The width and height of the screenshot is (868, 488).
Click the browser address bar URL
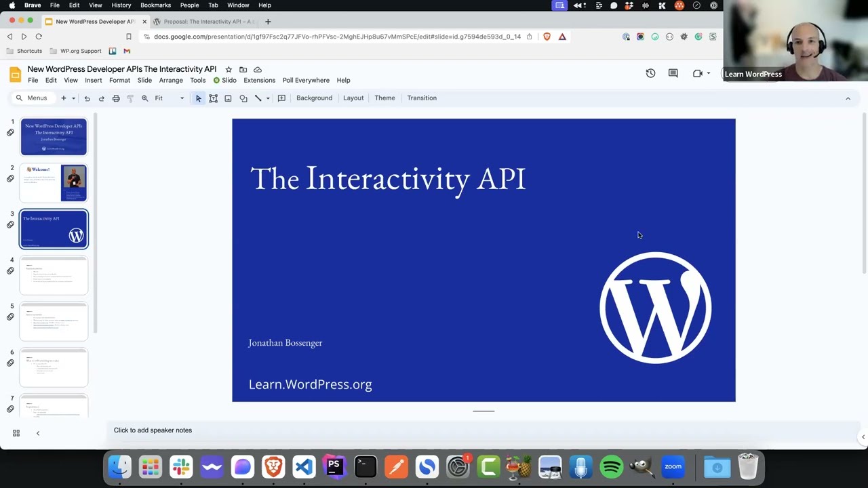[x=337, y=37]
